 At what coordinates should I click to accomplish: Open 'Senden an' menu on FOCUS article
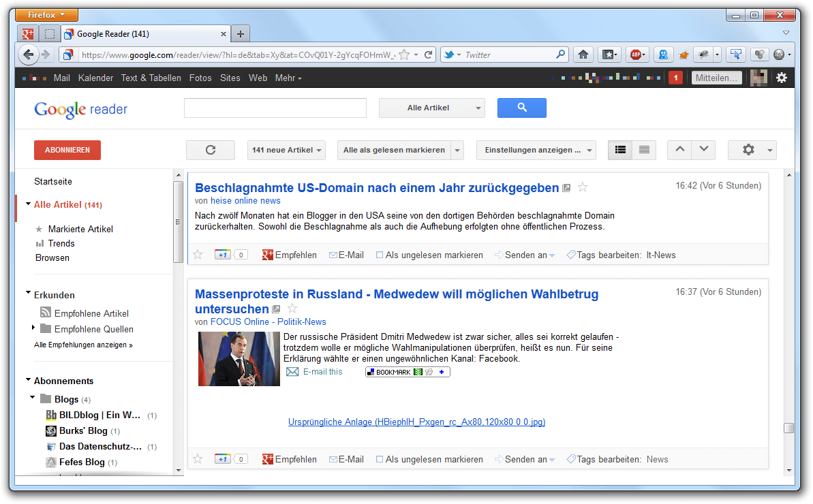pos(525,459)
